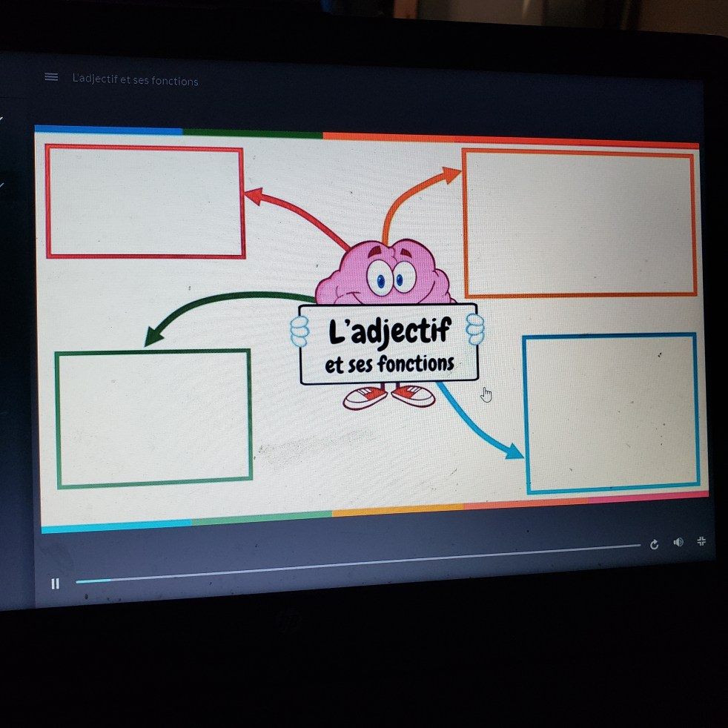This screenshot has width=728, height=728.
Task: Click the dark green arrow head
Action: coord(153,338)
